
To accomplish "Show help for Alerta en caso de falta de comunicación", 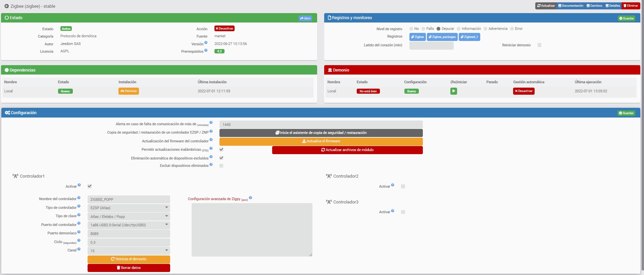I will point(211,123).
